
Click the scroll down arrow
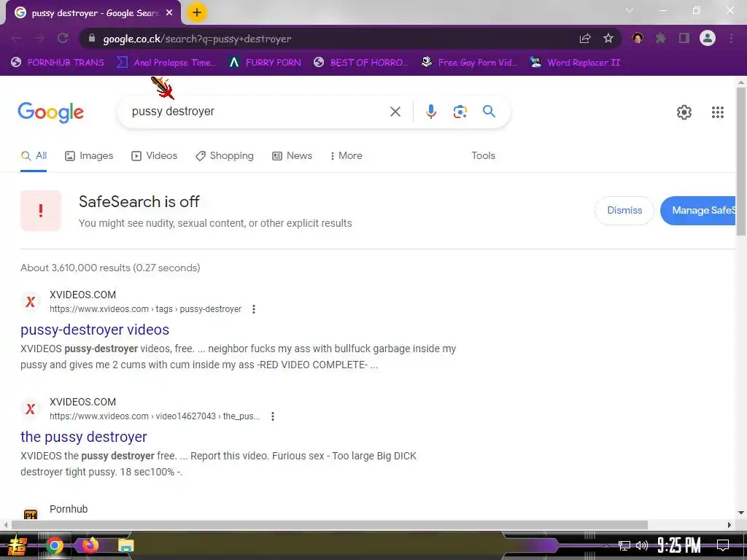741,513
